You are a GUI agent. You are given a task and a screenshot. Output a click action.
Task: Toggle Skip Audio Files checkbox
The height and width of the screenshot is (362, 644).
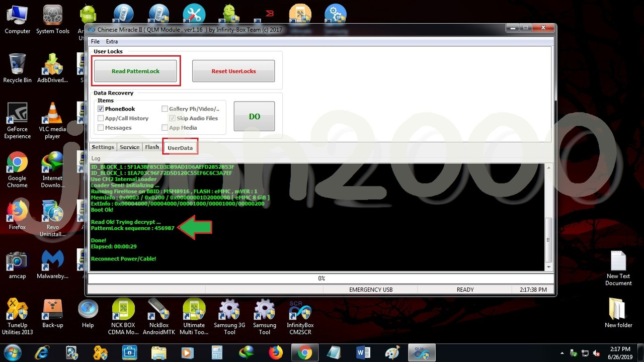172,118
